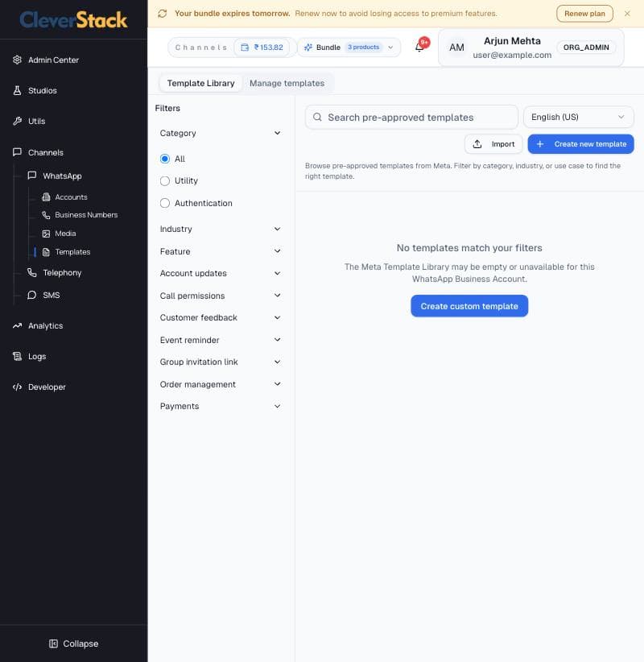Click the Developer code icon
The image size is (644, 662).
(17, 387)
